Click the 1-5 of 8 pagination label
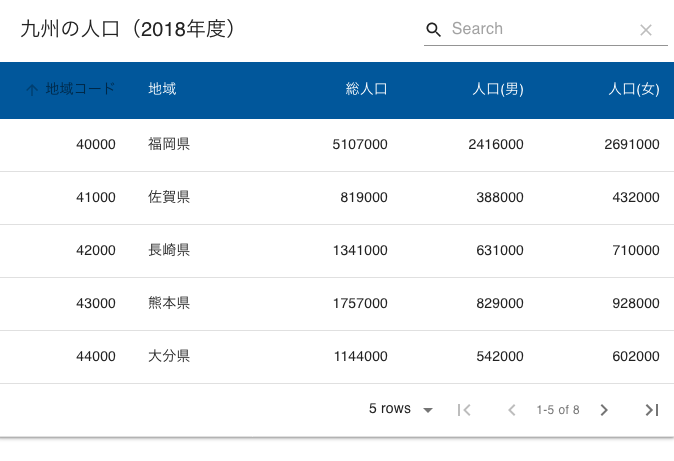Screen dimensions: 674x461 (558, 410)
